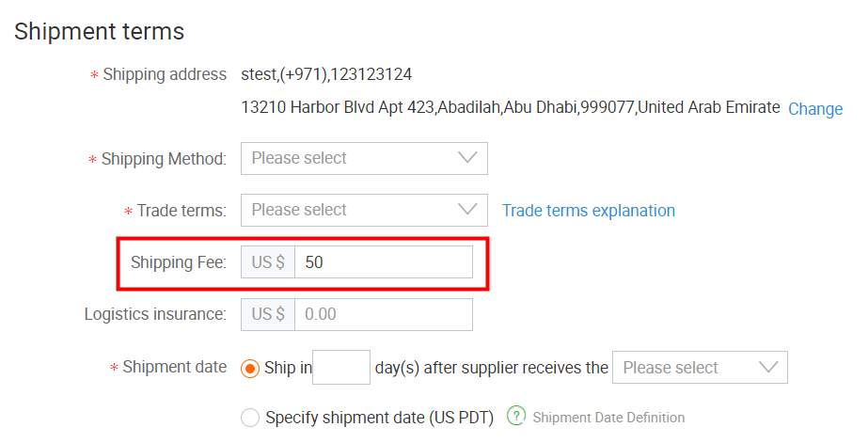Screen dimensions: 868x443
Task: Click the "Shipping address" label
Action: [165, 74]
